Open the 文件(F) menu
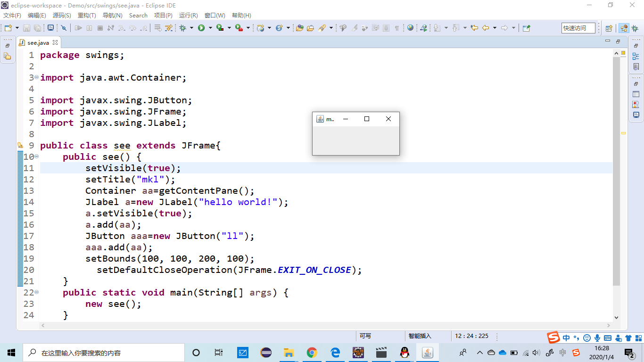Image resolution: width=644 pixels, height=362 pixels. click(12, 16)
